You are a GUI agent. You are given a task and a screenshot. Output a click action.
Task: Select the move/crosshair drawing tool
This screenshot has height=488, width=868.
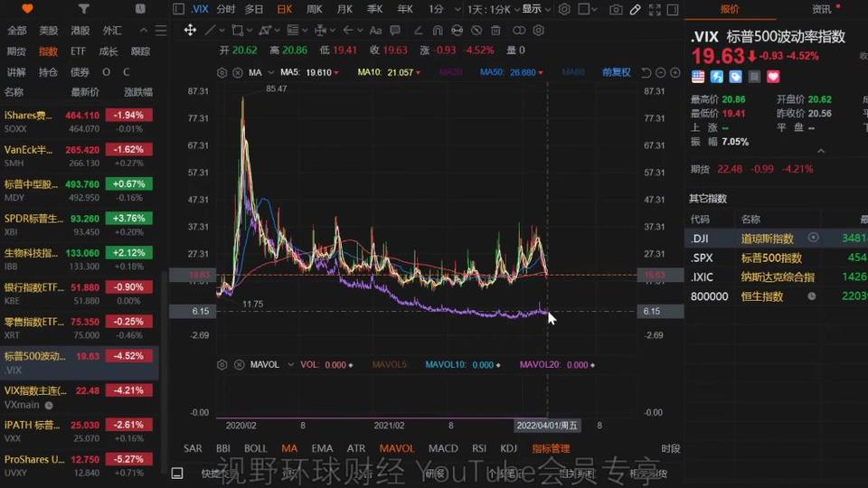point(190,30)
